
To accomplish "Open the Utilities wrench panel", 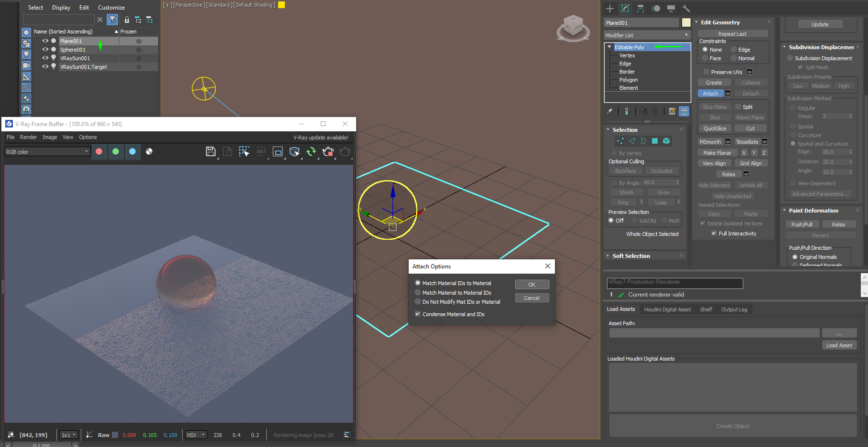I will [x=686, y=9].
